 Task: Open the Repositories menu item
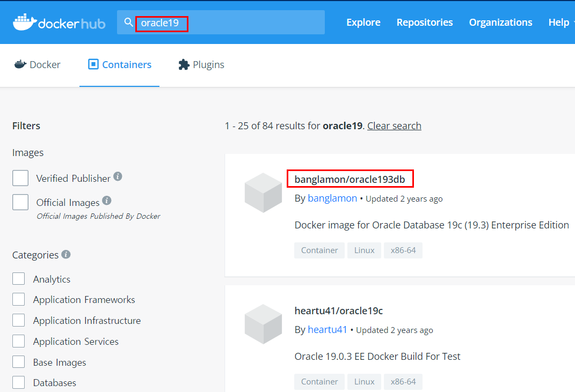425,23
